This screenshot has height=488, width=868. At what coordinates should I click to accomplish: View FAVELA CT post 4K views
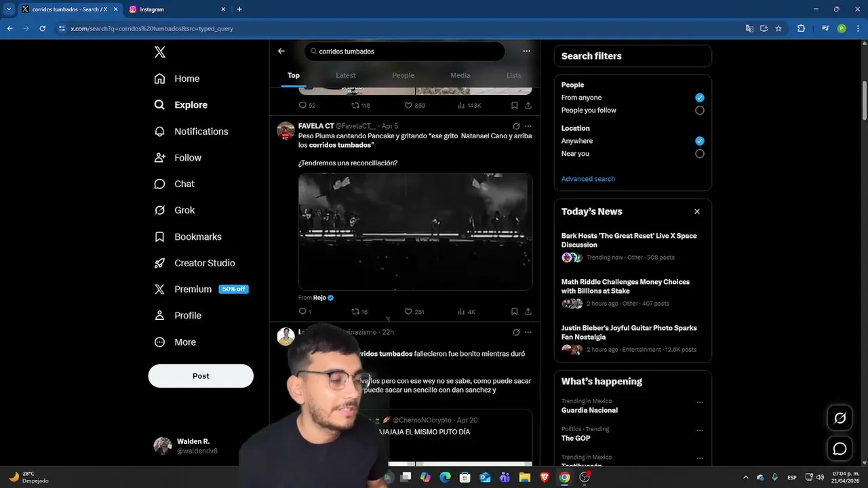(x=467, y=312)
